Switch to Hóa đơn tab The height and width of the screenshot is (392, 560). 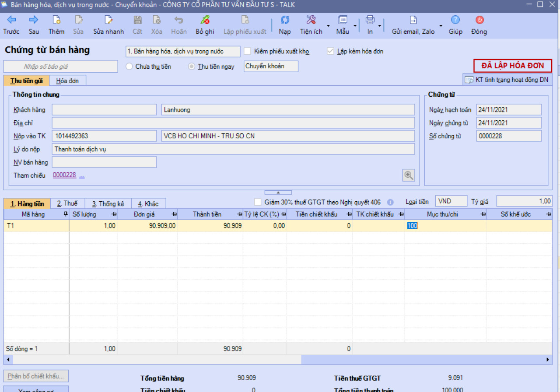(x=68, y=80)
